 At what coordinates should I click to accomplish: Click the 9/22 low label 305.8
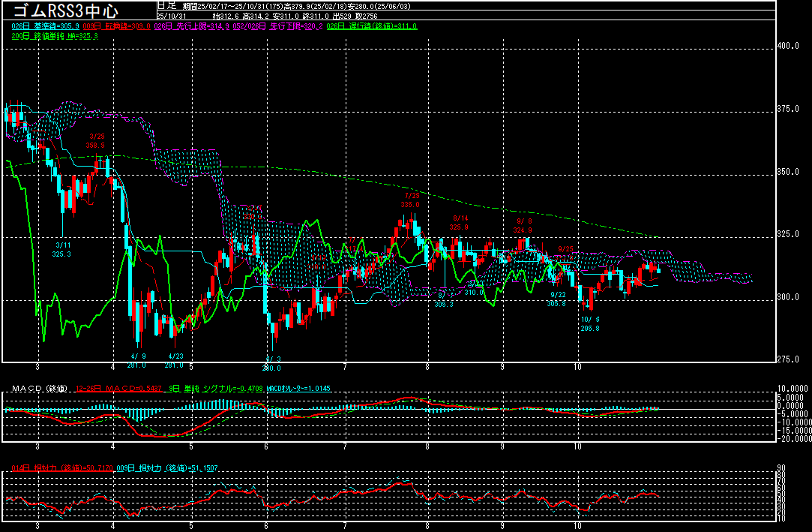pos(556,299)
